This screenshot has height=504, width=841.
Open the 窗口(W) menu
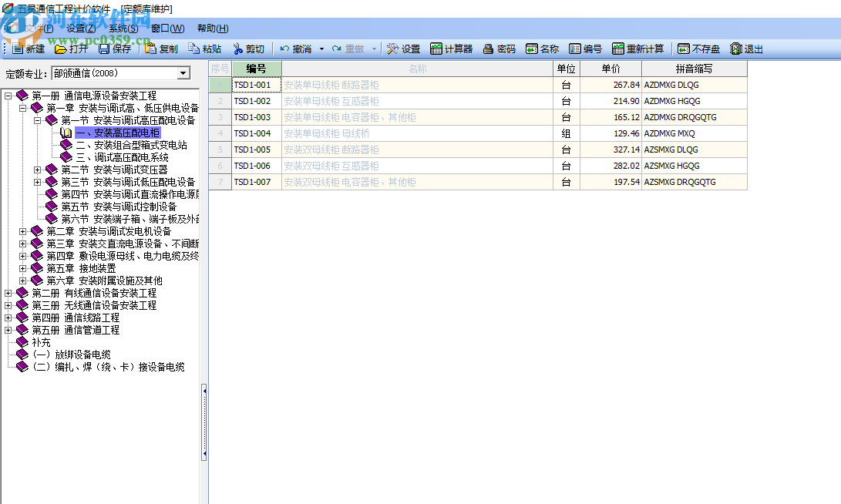coord(167,29)
